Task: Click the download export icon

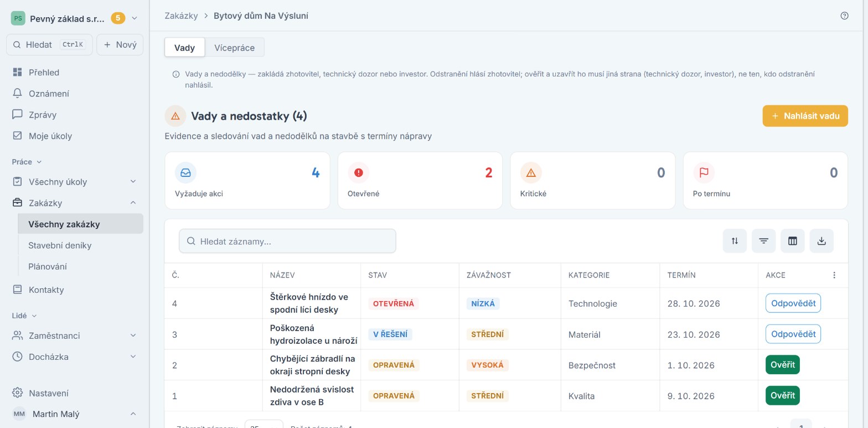Action: click(821, 241)
